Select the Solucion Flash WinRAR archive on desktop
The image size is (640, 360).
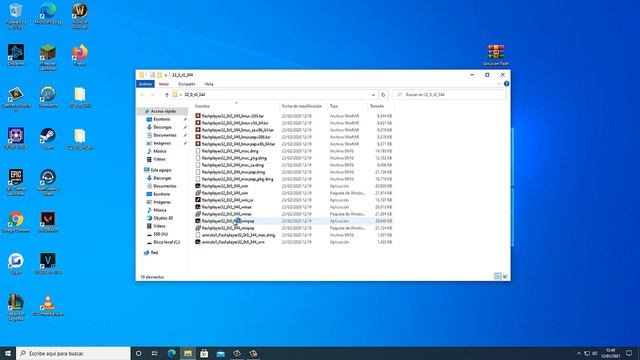496,55
